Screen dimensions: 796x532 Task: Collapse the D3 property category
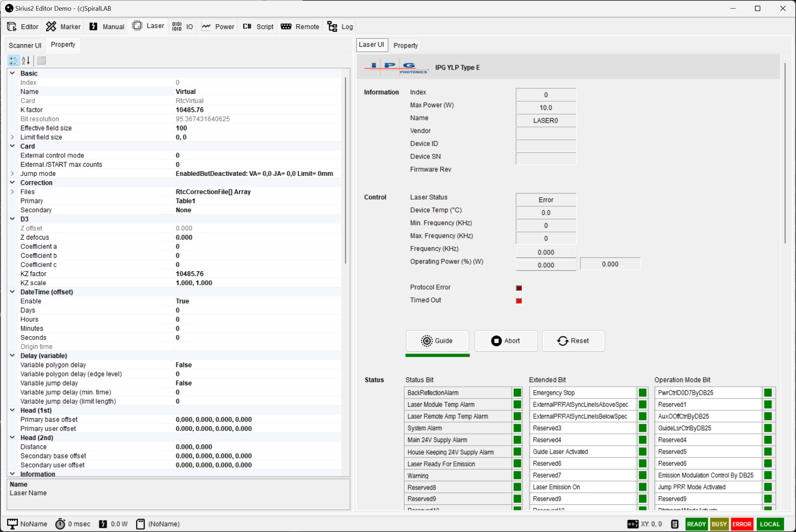click(x=12, y=219)
